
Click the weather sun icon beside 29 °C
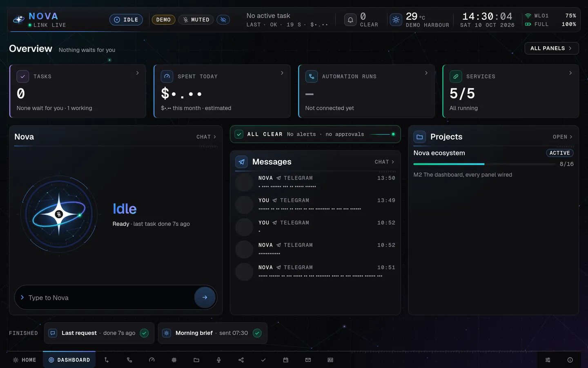[396, 20]
